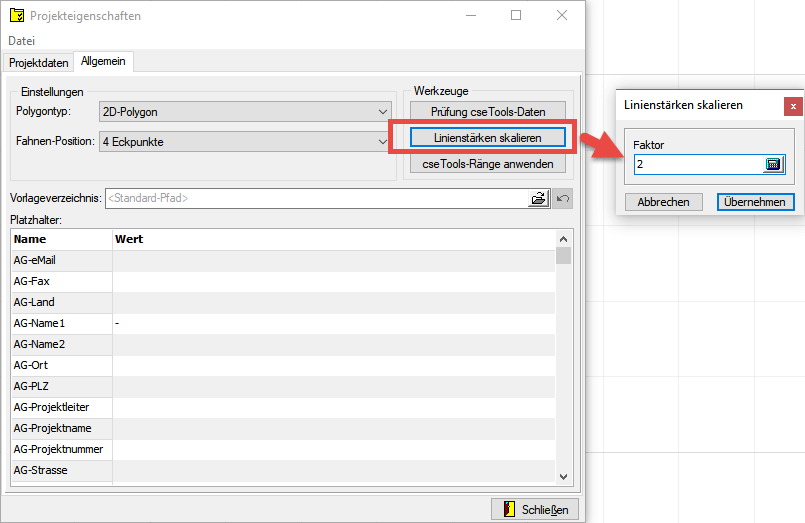Image resolution: width=805 pixels, height=523 pixels.
Task: Open the Datei menu
Action: click(22, 41)
